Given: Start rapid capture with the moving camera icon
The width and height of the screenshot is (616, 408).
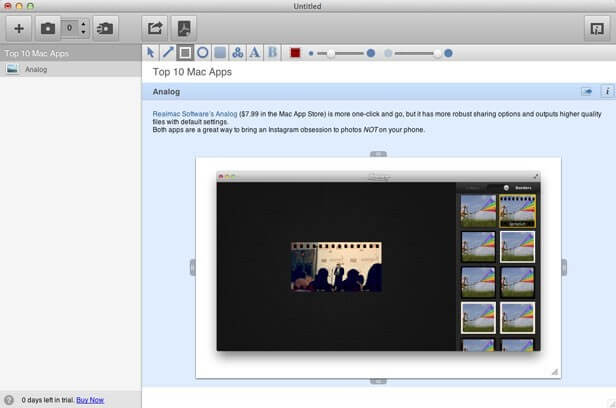Looking at the screenshot, I should tap(105, 28).
